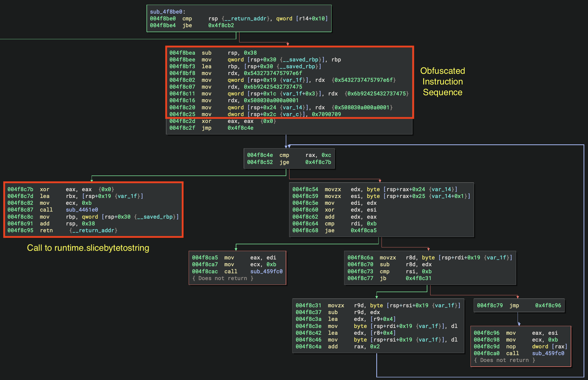The height and width of the screenshot is (380, 588).
Task: Click lea rbx instruction at 004f8c7d
Action: pos(75,196)
